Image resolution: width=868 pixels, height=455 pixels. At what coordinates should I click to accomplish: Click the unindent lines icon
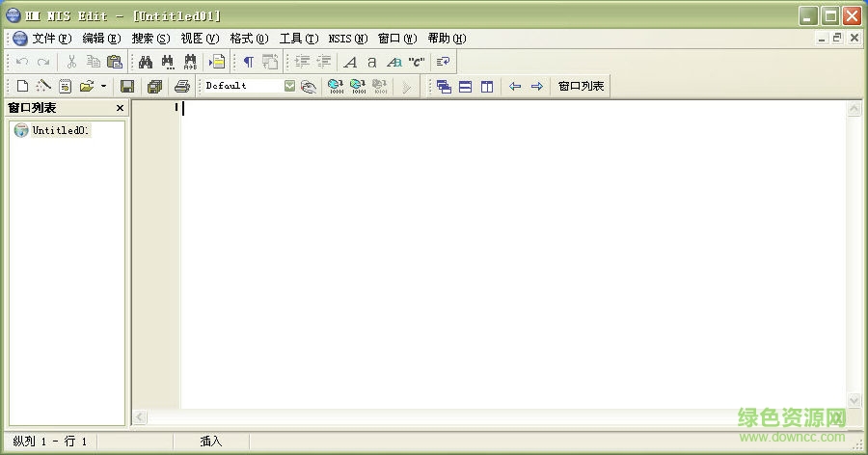coord(324,62)
